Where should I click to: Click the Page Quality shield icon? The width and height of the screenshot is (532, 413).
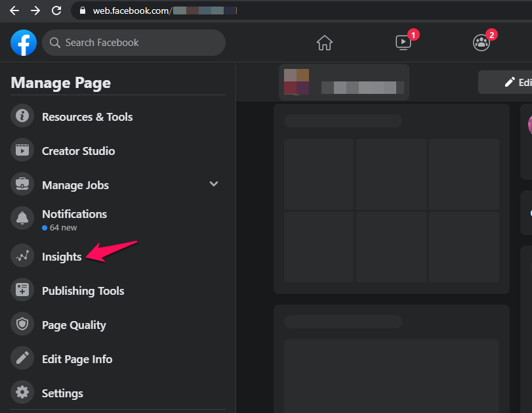coord(22,325)
